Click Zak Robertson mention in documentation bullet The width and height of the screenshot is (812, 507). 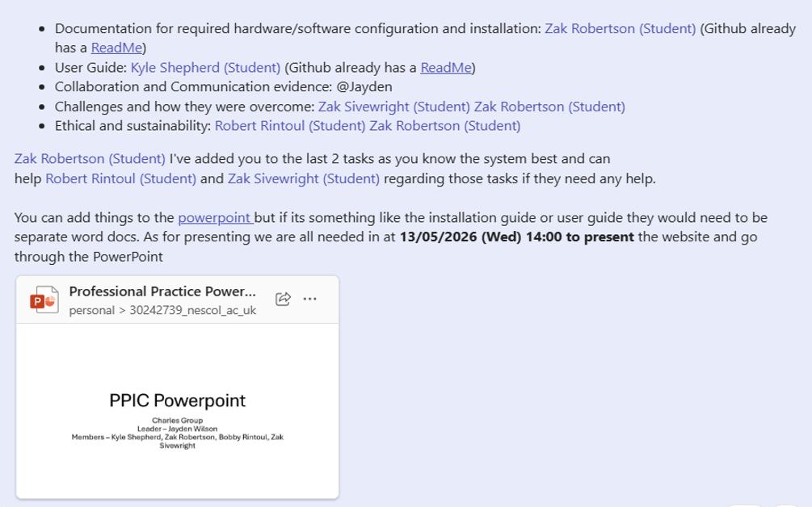(x=621, y=28)
